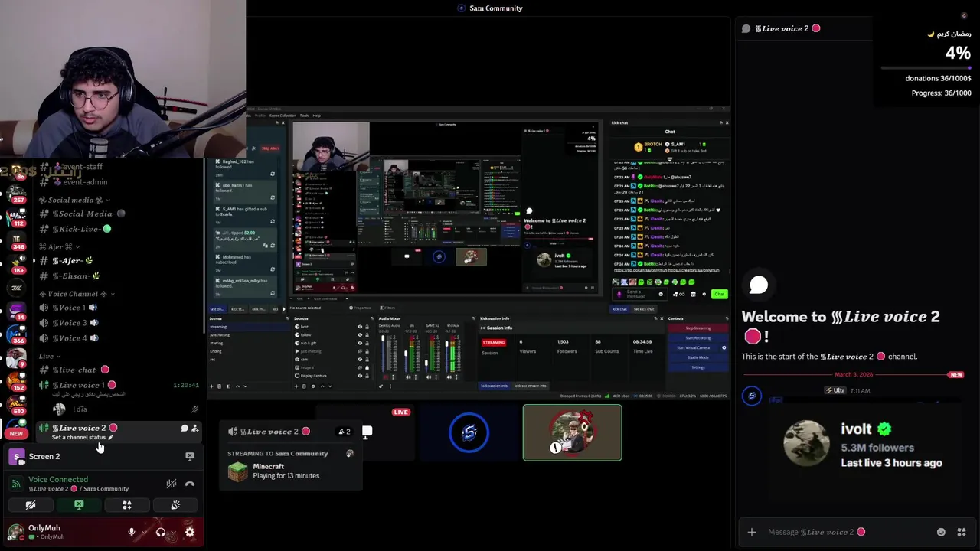Viewport: 980px width, 551px height.
Task: Toggle visibility eye of host source in OBS
Action: tap(360, 327)
